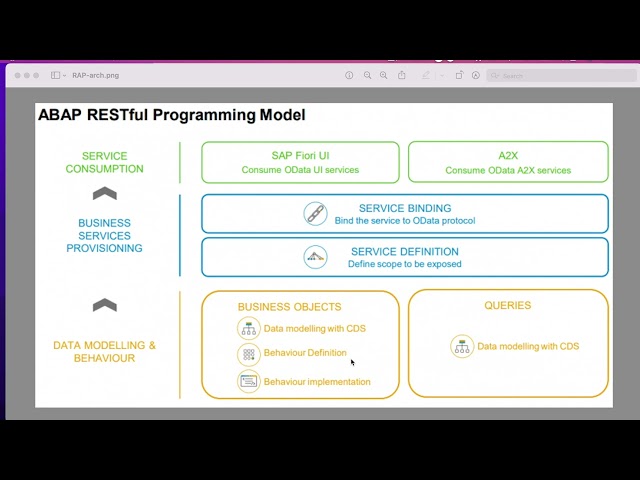Click the Behaviour Definition grid icon

[x=249, y=354]
